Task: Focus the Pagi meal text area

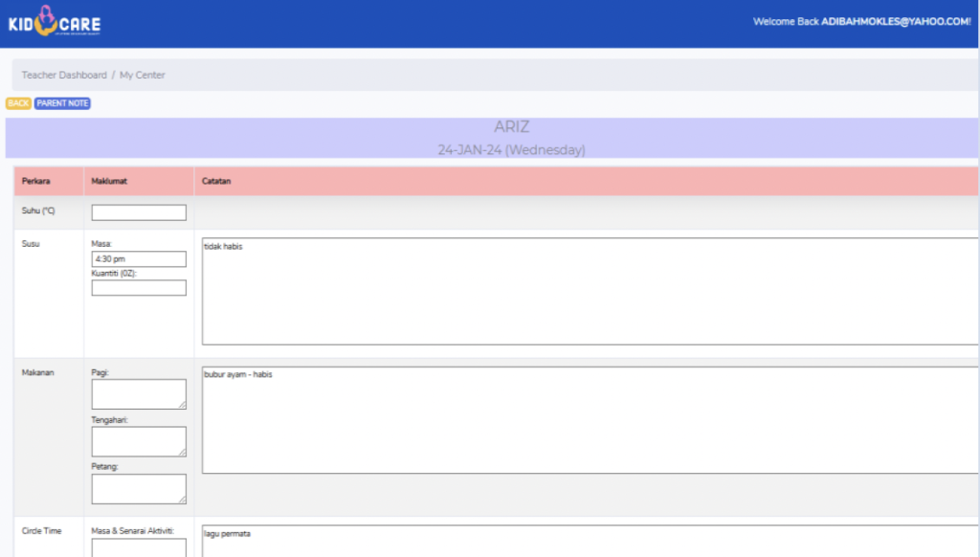Action: [x=139, y=394]
